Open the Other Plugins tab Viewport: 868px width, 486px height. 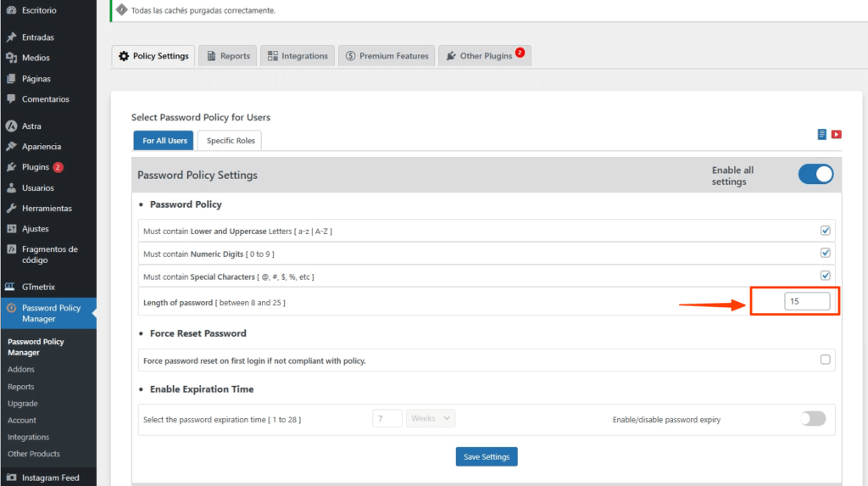pos(485,56)
